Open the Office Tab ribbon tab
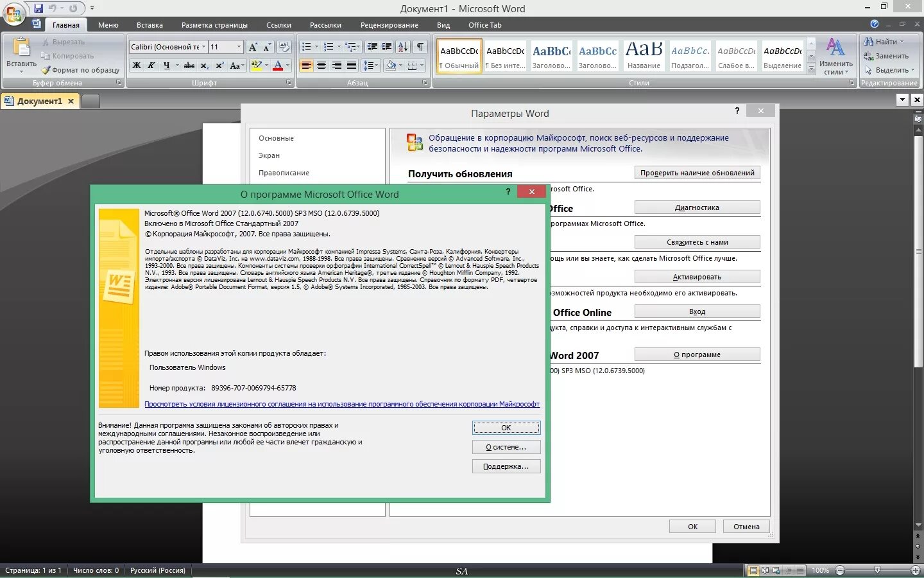The width and height of the screenshot is (924, 578). tap(485, 25)
